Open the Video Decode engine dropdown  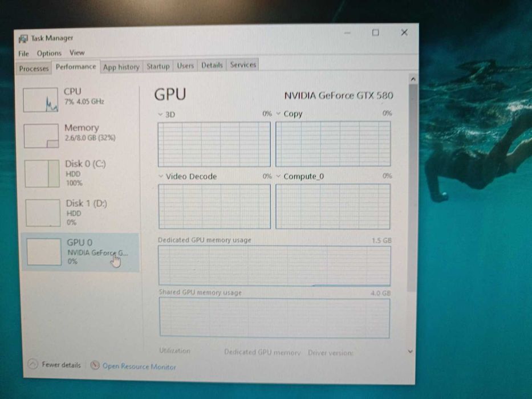161,177
